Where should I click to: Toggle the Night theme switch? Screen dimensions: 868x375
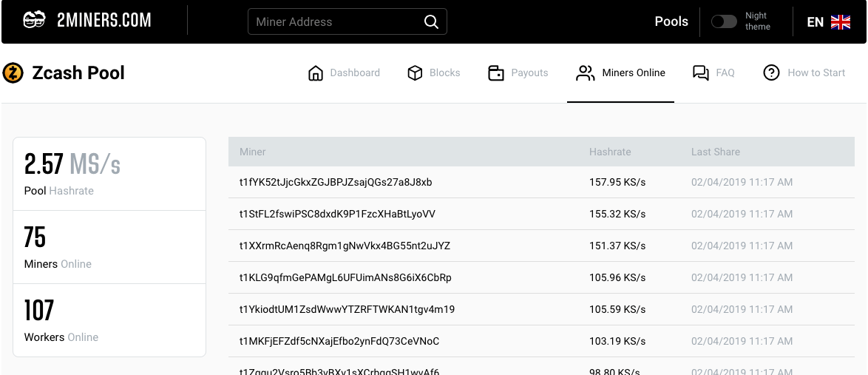click(724, 21)
